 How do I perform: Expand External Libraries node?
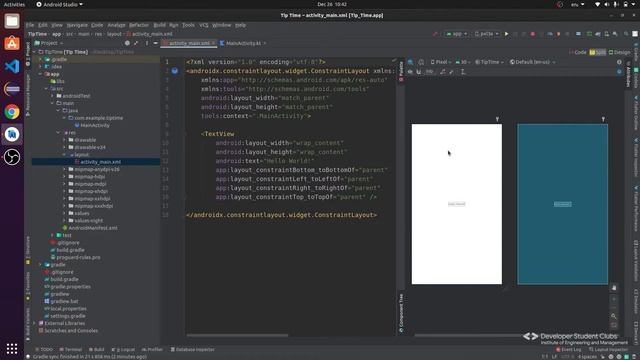coord(35,323)
